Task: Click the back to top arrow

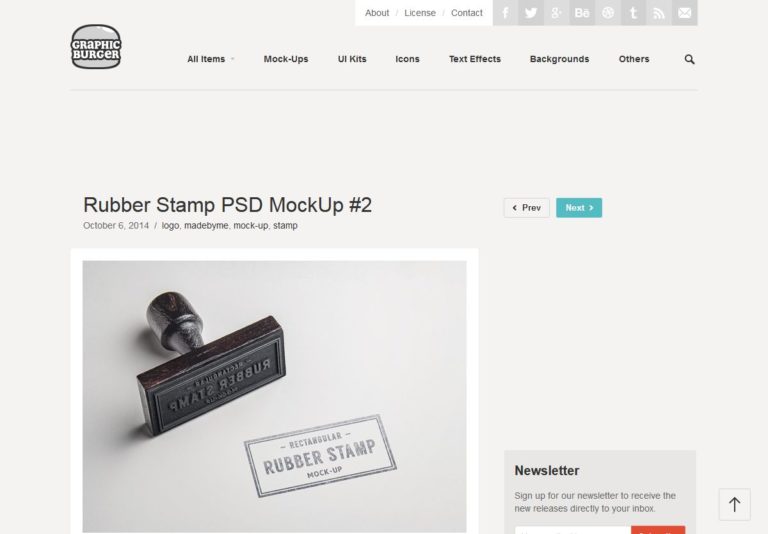Action: pos(734,504)
